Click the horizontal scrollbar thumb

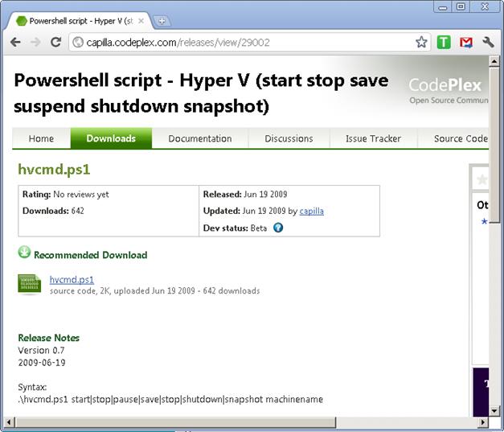[x=175, y=422]
